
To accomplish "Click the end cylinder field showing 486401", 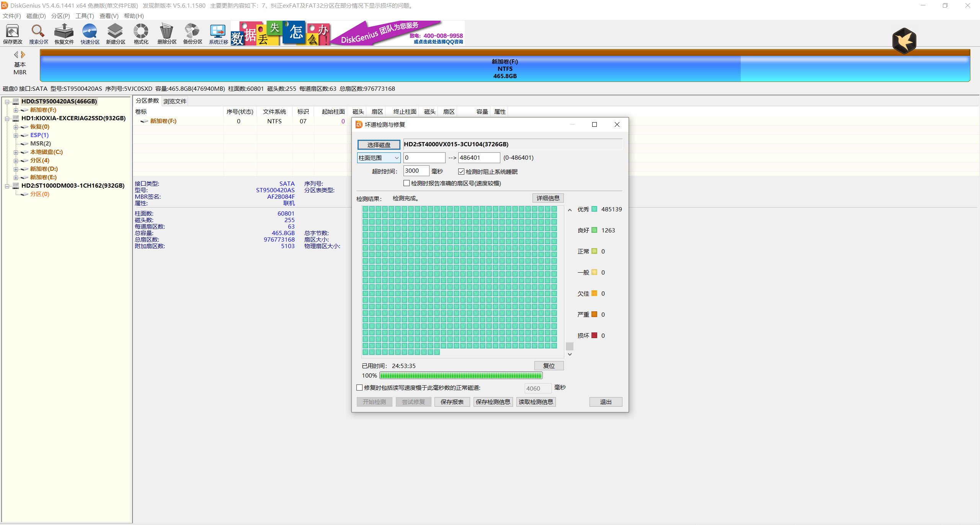I will pos(479,158).
